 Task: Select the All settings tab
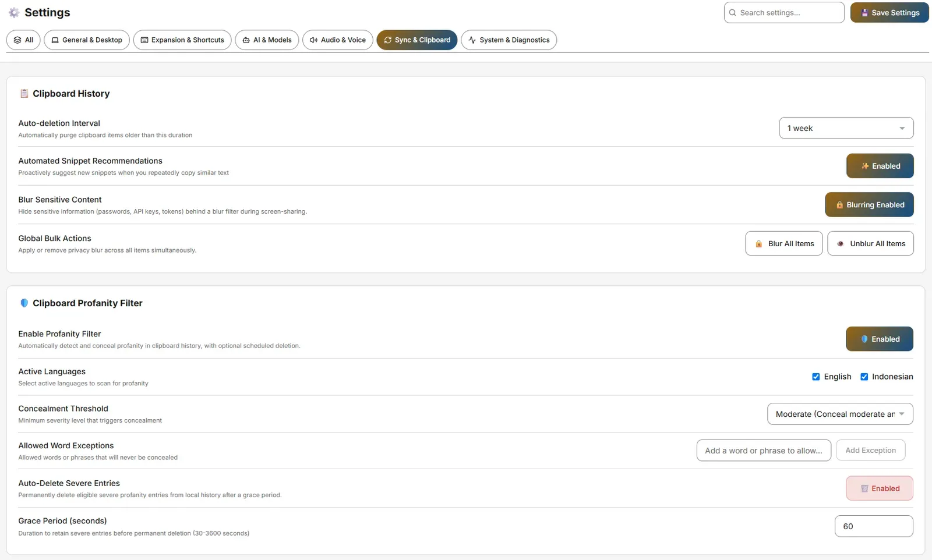[23, 40]
